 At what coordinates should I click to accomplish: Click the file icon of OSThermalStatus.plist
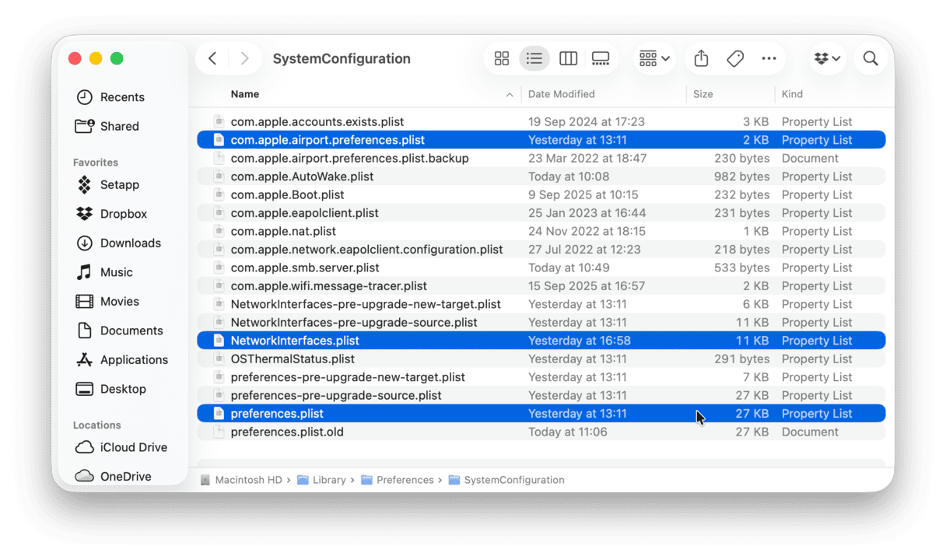point(219,359)
